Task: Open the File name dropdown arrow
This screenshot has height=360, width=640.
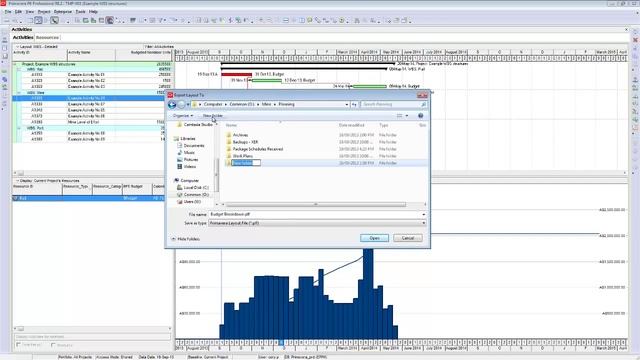Action: 423,214
